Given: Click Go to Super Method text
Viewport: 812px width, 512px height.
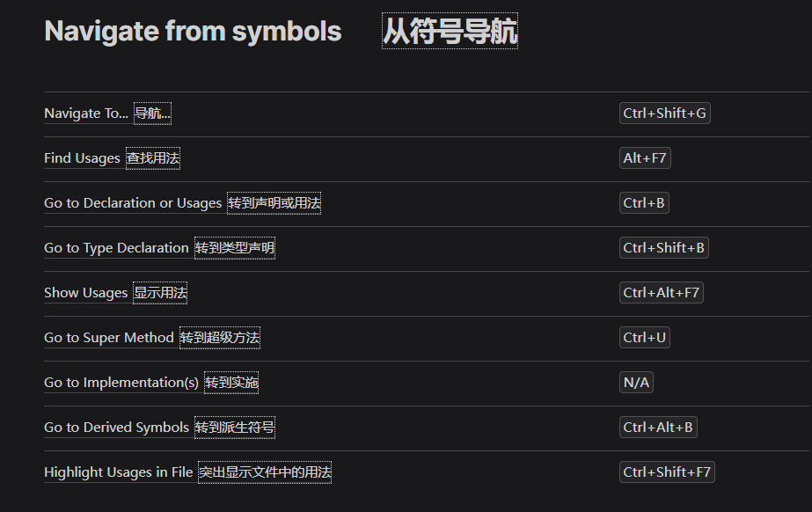Looking at the screenshot, I should (109, 338).
